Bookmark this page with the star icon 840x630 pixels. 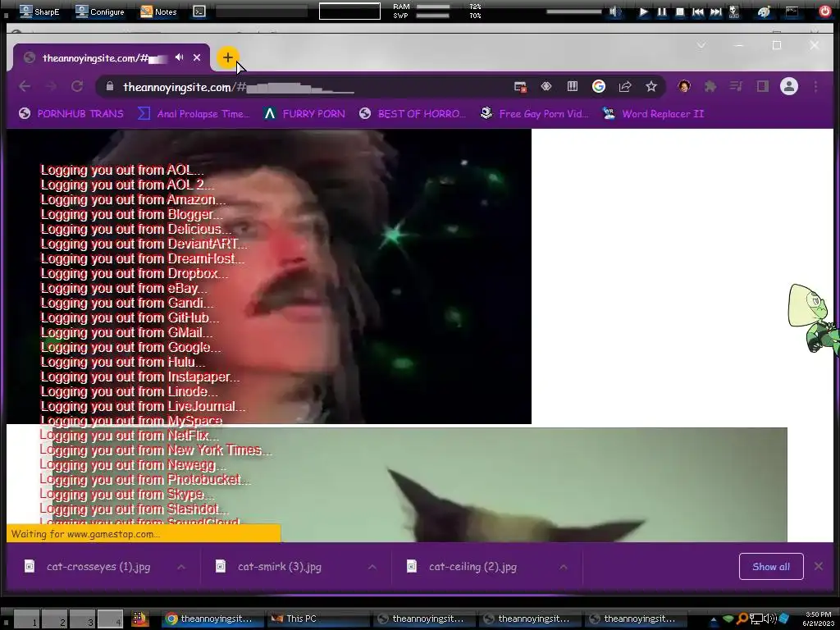(x=651, y=86)
